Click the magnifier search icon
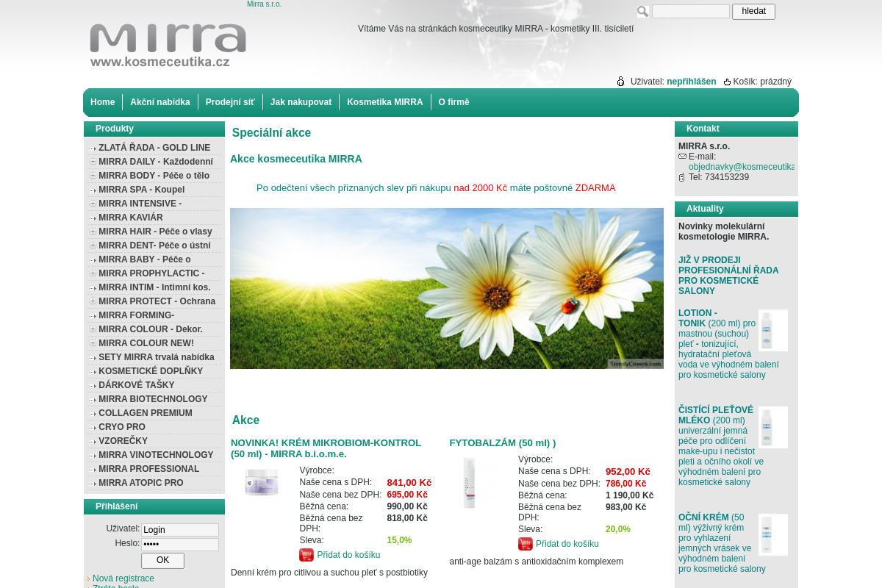Viewport: 882px width, 588px height. point(642,11)
